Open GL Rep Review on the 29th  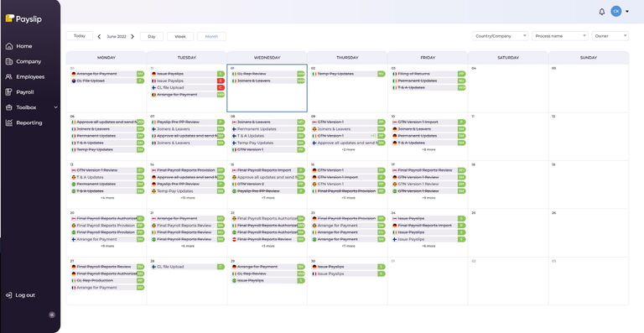tap(267, 274)
